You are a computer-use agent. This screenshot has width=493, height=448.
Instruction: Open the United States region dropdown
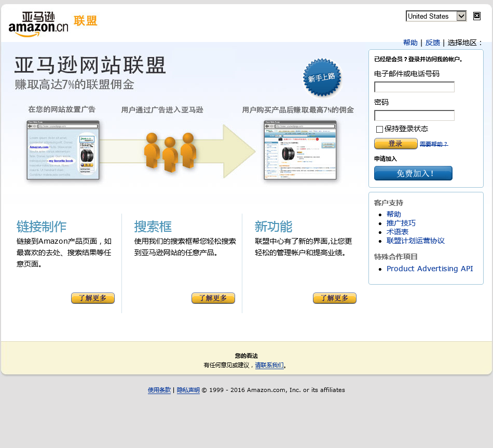(436, 16)
